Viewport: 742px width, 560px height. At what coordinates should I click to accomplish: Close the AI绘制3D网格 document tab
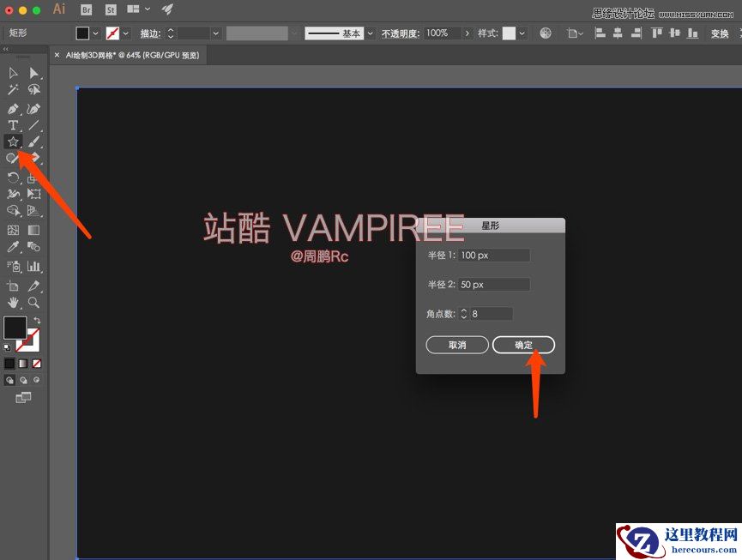point(57,56)
